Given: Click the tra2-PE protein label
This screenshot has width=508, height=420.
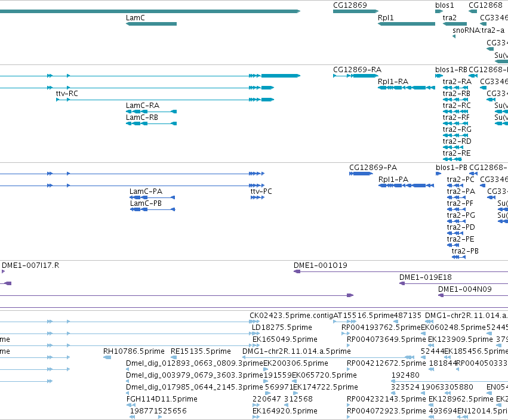Looking at the screenshot, I should coord(461,239).
